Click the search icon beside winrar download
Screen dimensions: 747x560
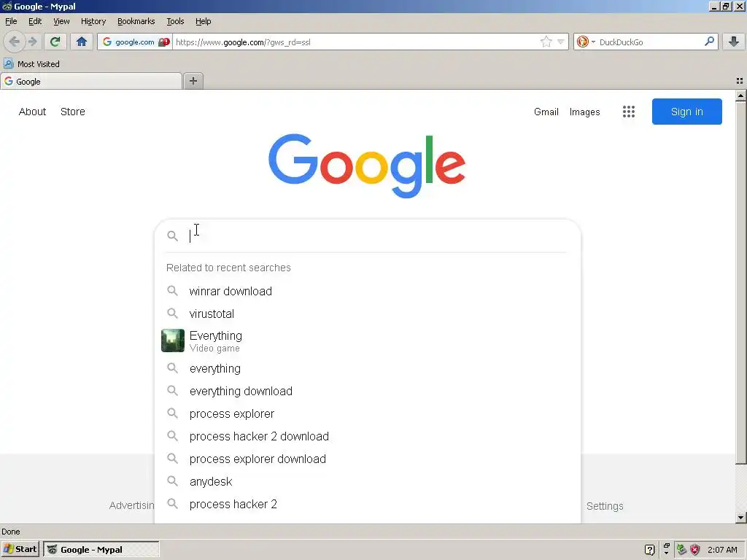pos(172,290)
